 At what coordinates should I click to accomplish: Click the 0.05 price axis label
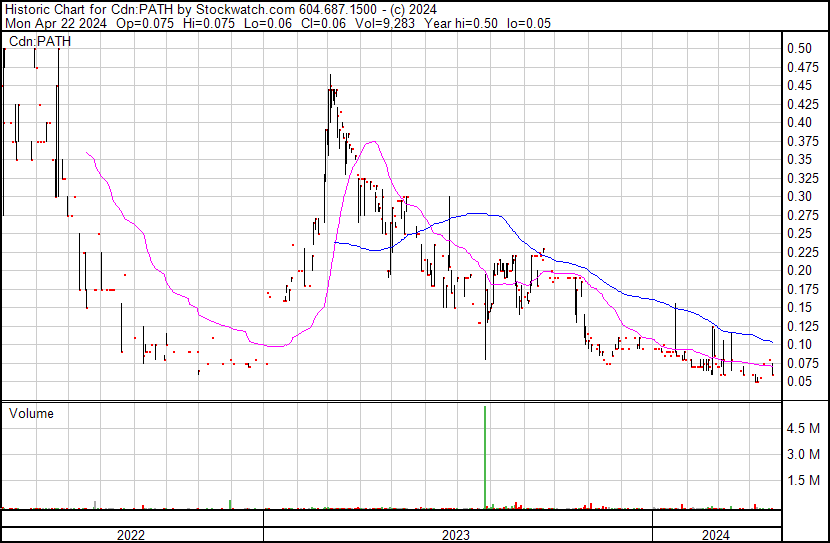(798, 381)
